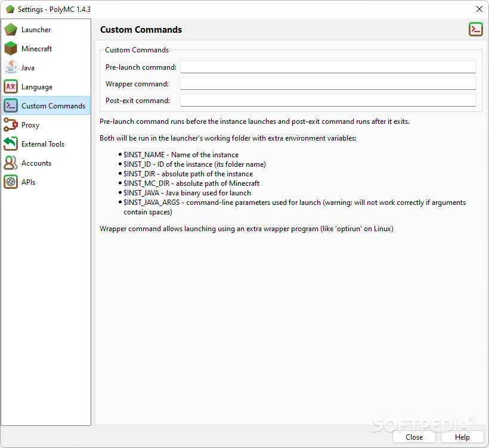489x448 pixels.
Task: Click the External Tools arrow icon
Action: (11, 144)
